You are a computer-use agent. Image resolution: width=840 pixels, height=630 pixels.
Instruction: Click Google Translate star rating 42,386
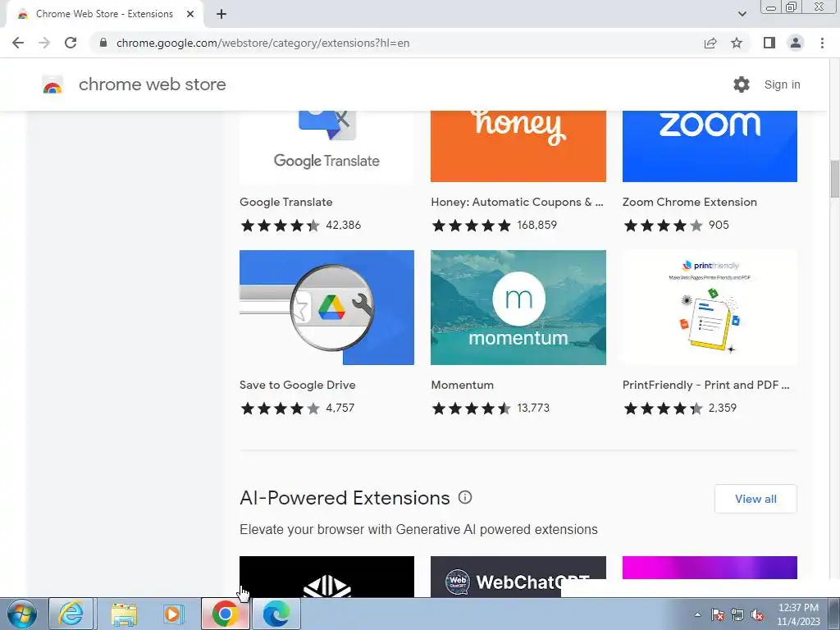(x=300, y=225)
